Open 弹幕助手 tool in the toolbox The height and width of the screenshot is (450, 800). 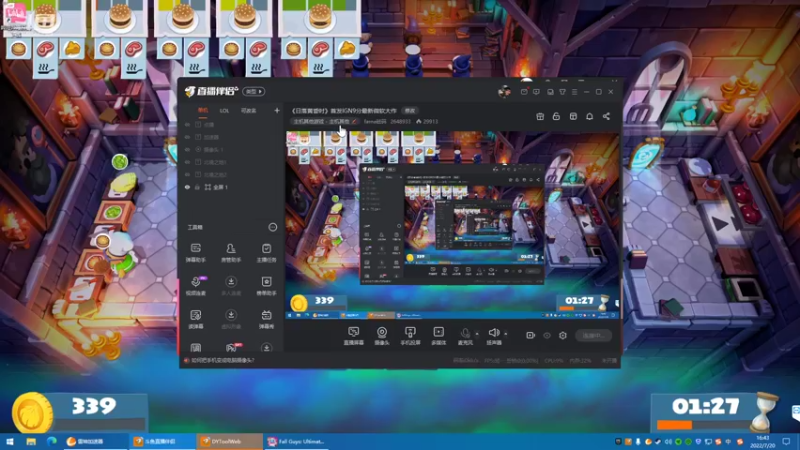click(195, 253)
